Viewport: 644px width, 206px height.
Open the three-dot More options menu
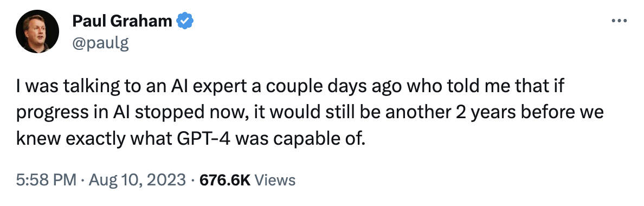[619, 21]
